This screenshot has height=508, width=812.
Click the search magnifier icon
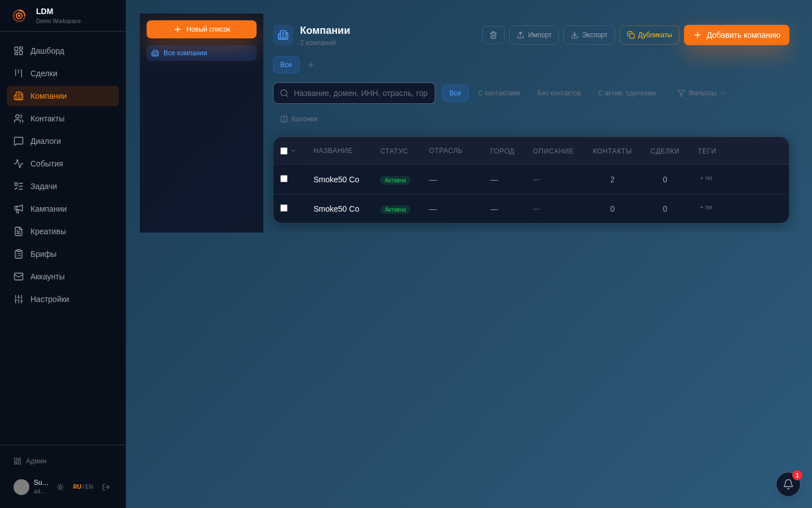click(284, 93)
